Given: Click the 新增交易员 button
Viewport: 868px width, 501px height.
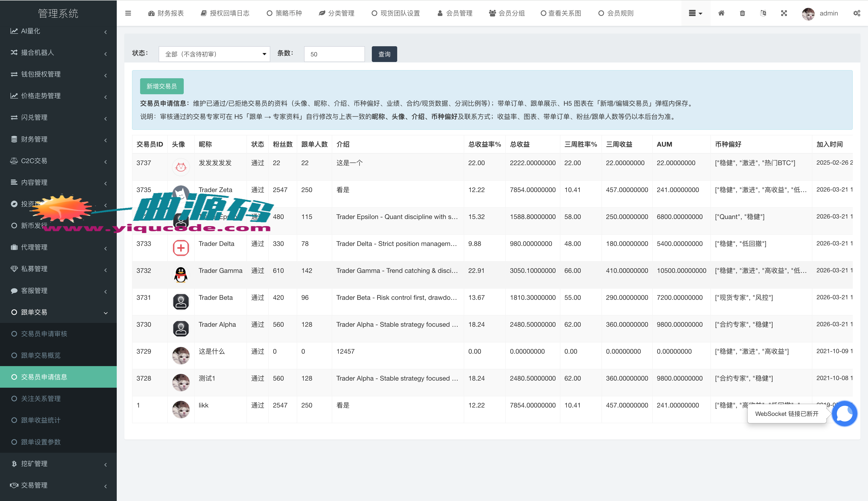Looking at the screenshot, I should (162, 86).
